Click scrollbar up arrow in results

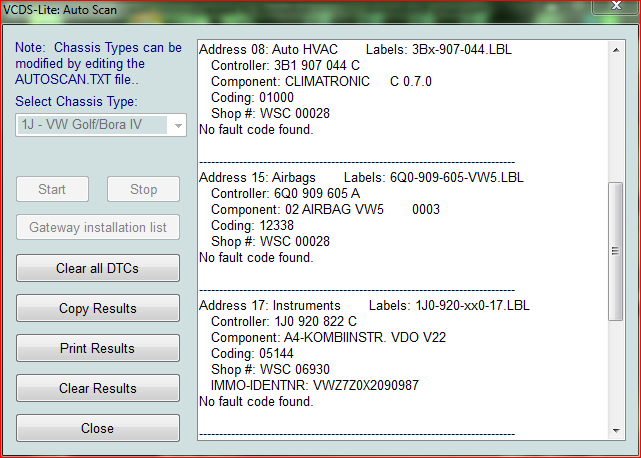616,50
